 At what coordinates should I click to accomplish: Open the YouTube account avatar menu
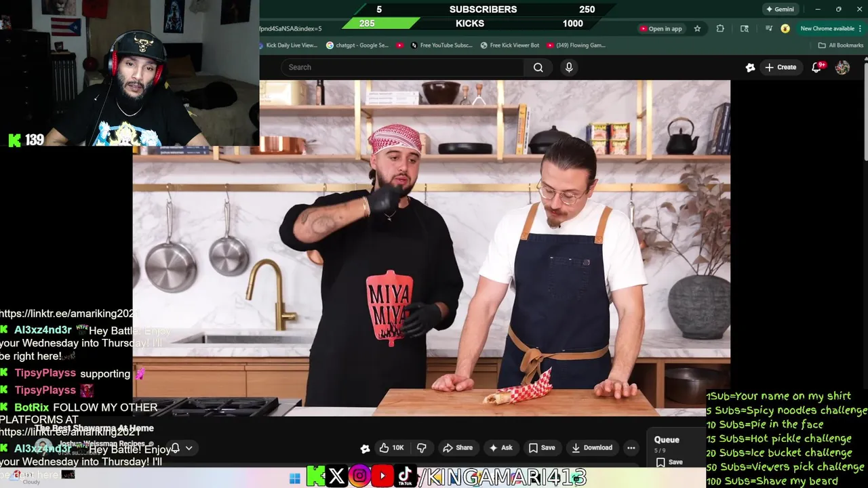(x=842, y=67)
